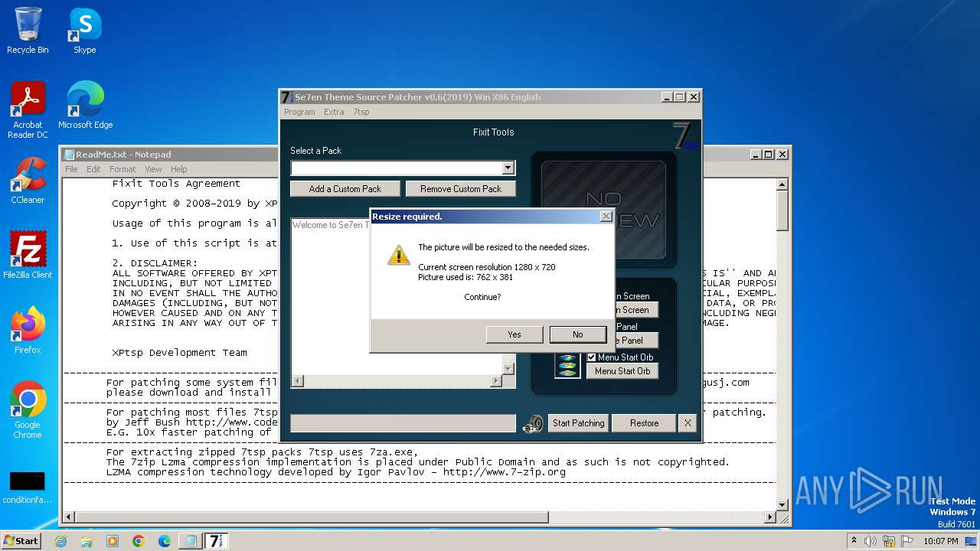This screenshot has width=980, height=551.
Task: Click the progress field at bottom of 7tsp
Action: tap(403, 423)
